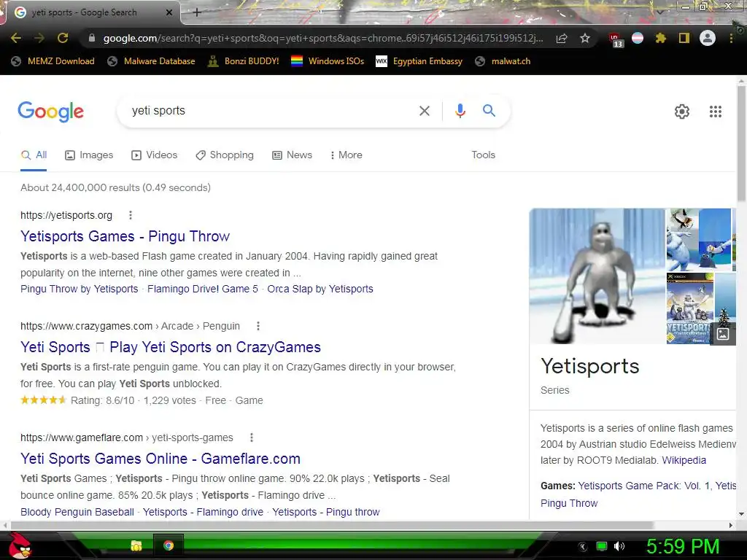Switch to the Images tab
The width and height of the screenshot is (747, 560).
(89, 155)
